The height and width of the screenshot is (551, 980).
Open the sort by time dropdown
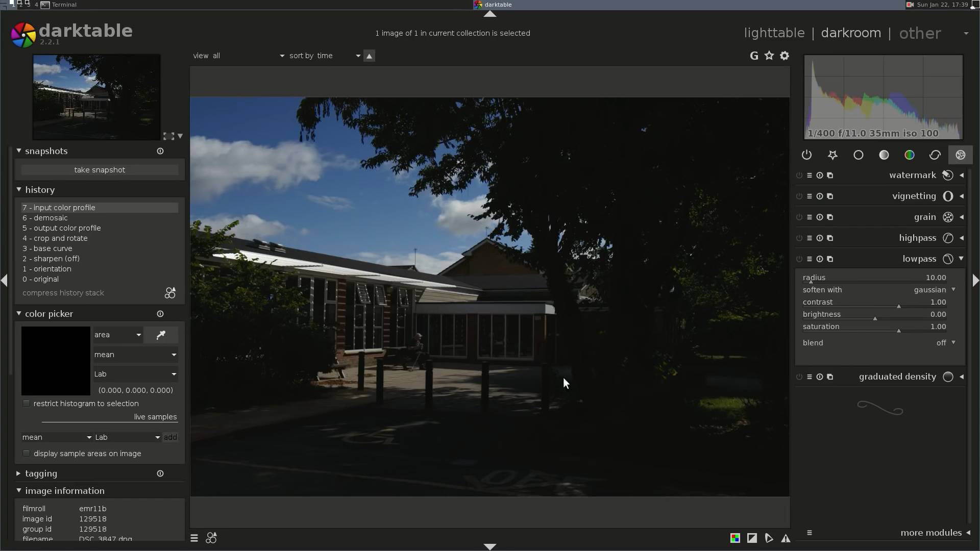(325, 56)
